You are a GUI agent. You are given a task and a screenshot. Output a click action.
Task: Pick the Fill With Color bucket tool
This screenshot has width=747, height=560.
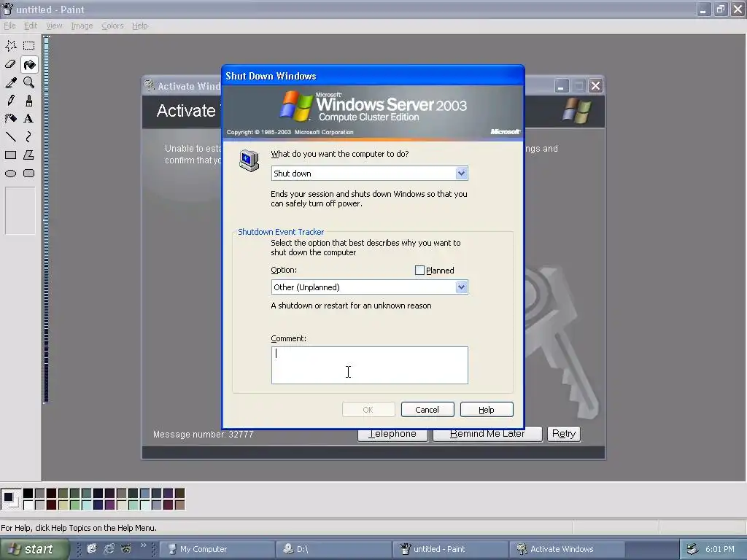[x=29, y=64]
